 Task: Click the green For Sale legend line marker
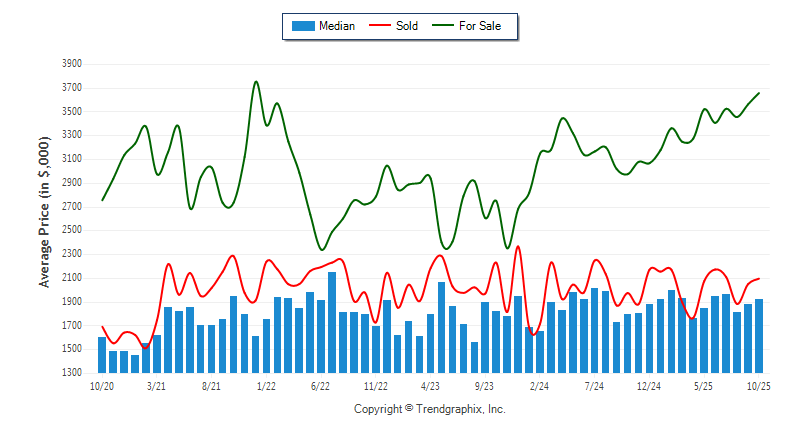tap(443, 26)
